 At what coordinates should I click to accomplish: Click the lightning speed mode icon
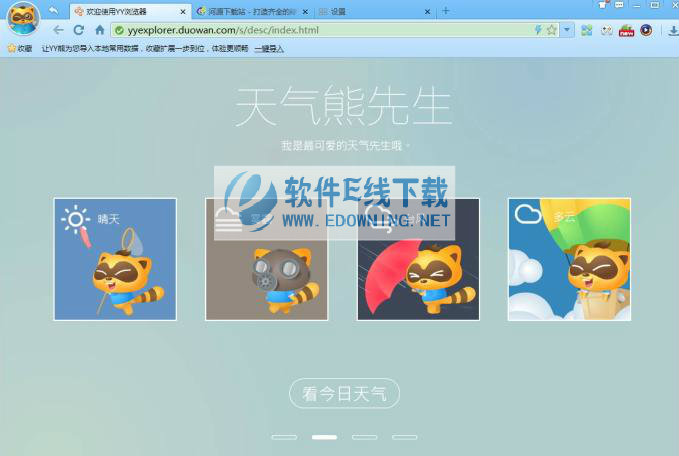coord(539,30)
